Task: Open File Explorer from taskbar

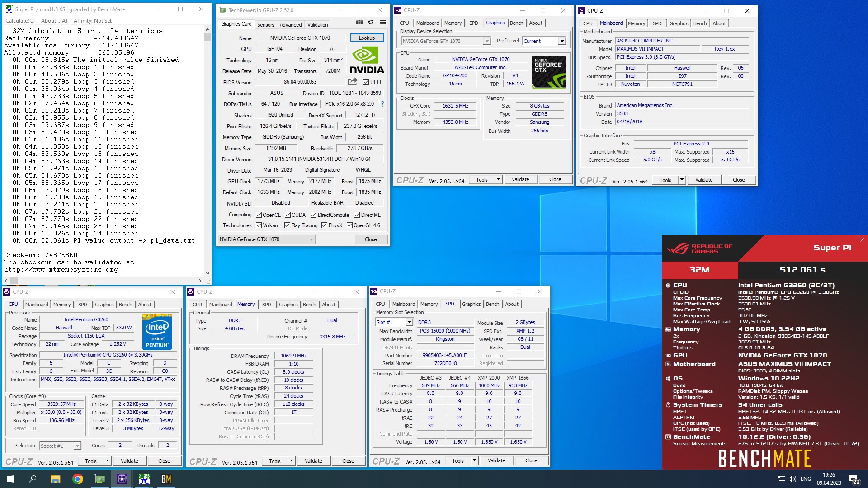Action: tap(55, 479)
